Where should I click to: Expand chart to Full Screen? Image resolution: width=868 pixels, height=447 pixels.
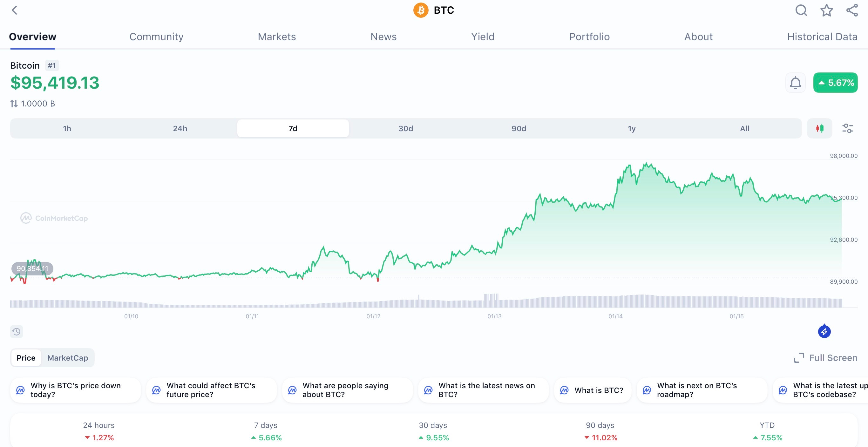click(825, 358)
